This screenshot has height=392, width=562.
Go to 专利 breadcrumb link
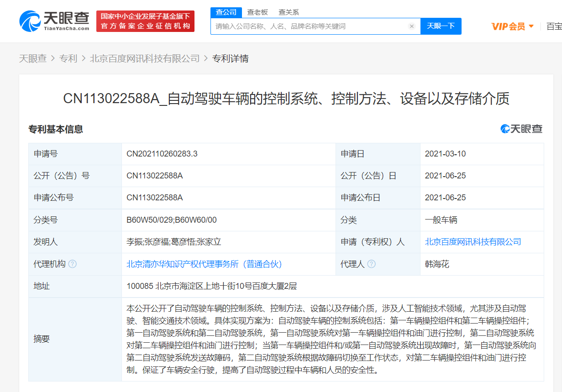pyautogui.click(x=68, y=58)
